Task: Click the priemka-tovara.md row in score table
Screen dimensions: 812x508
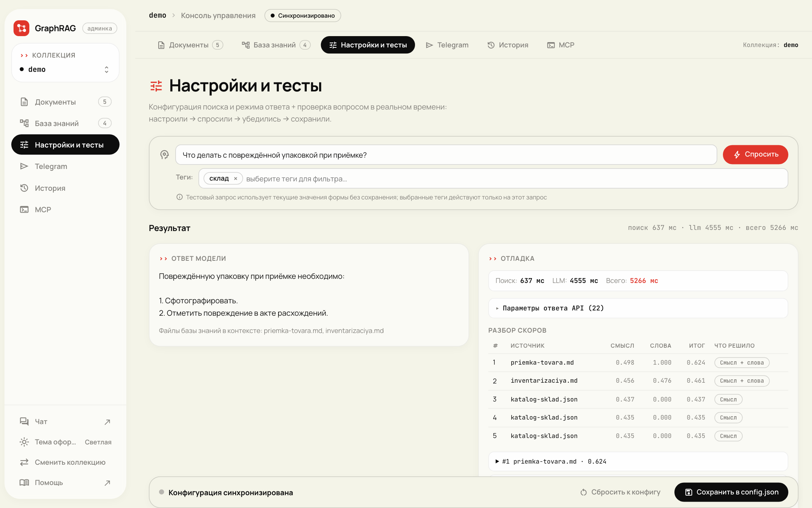Action: click(638, 363)
